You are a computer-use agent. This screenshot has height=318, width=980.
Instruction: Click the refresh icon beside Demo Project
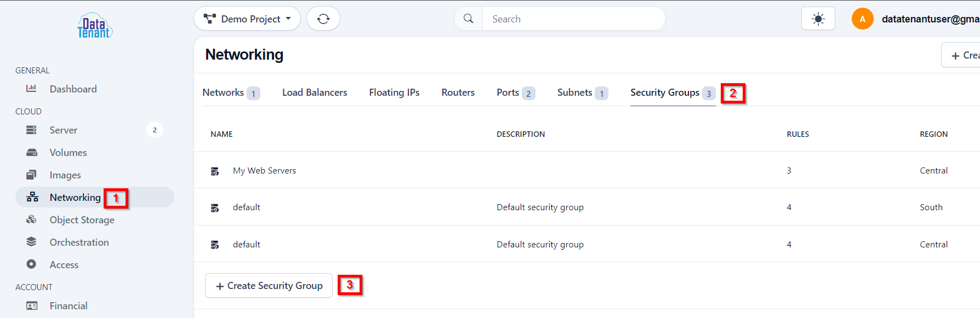point(323,19)
